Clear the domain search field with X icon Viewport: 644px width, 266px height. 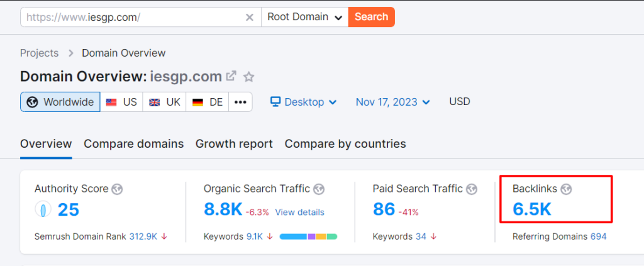coord(249,17)
